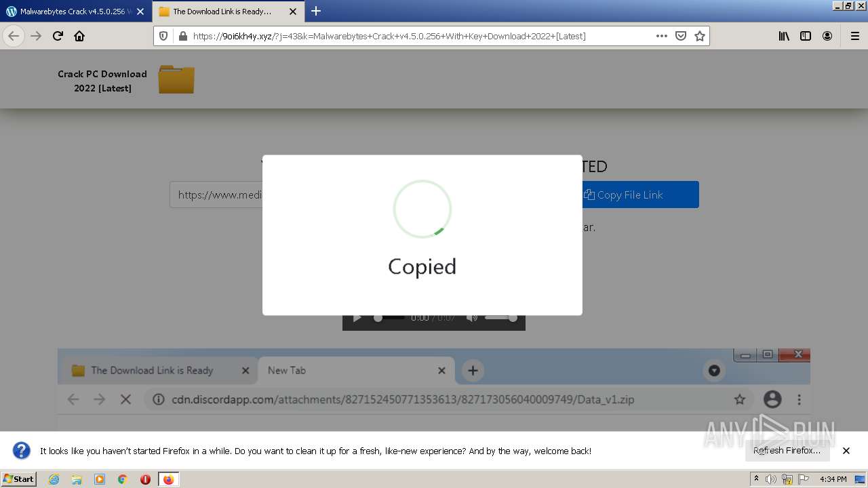
Task: Open the Windows Start menu
Action: [19, 479]
